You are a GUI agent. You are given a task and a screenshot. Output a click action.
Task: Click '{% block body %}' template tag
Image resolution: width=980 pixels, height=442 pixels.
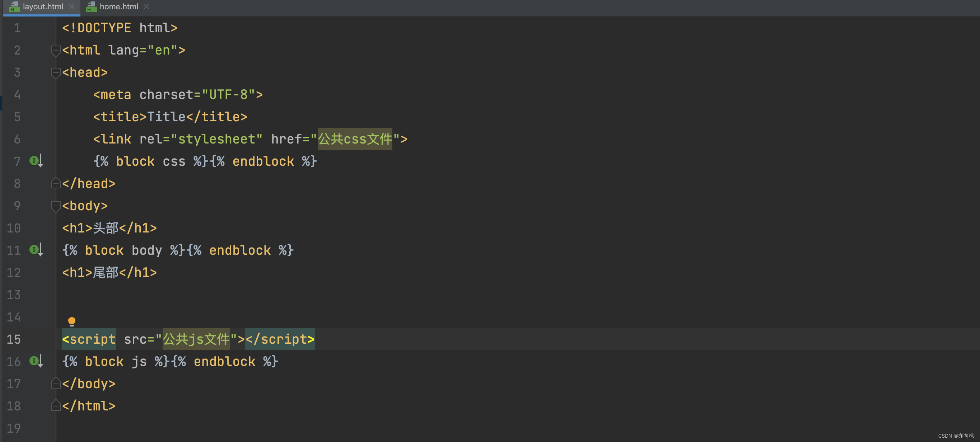pyautogui.click(x=123, y=250)
